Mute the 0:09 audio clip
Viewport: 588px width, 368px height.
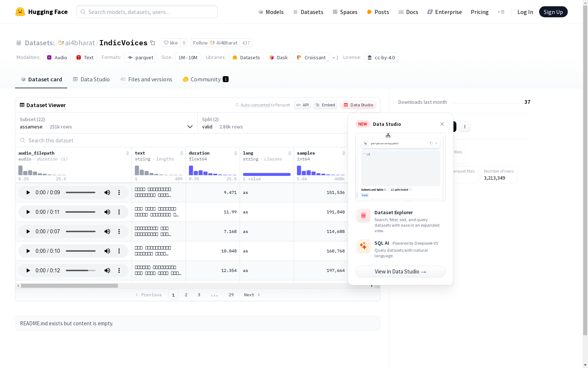click(x=107, y=192)
